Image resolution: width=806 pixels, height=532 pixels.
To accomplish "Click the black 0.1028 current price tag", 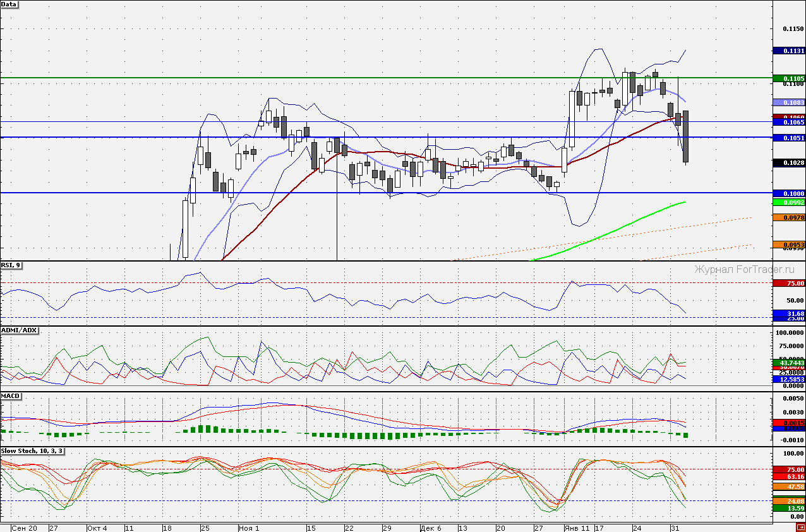I will pos(789,163).
